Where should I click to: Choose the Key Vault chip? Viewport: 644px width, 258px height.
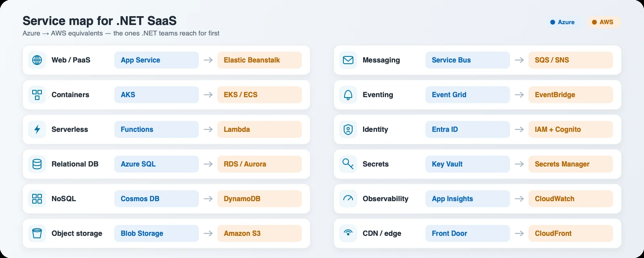[x=468, y=164]
